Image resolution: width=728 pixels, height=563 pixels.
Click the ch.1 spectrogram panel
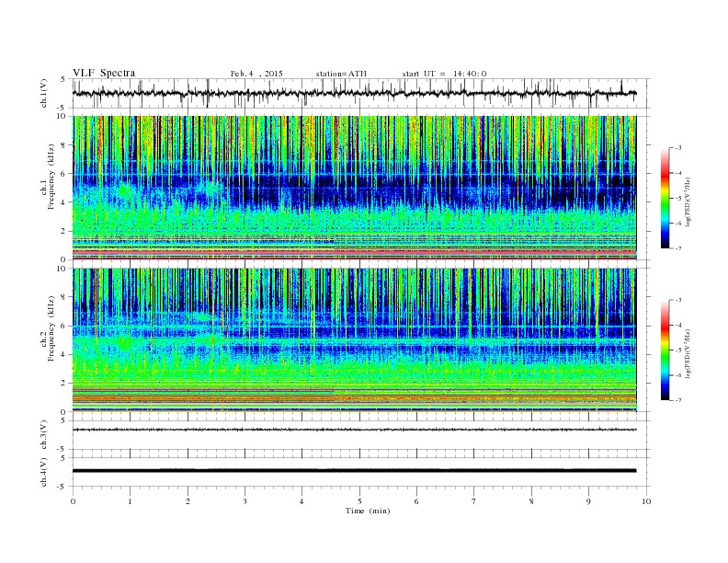tap(354, 188)
